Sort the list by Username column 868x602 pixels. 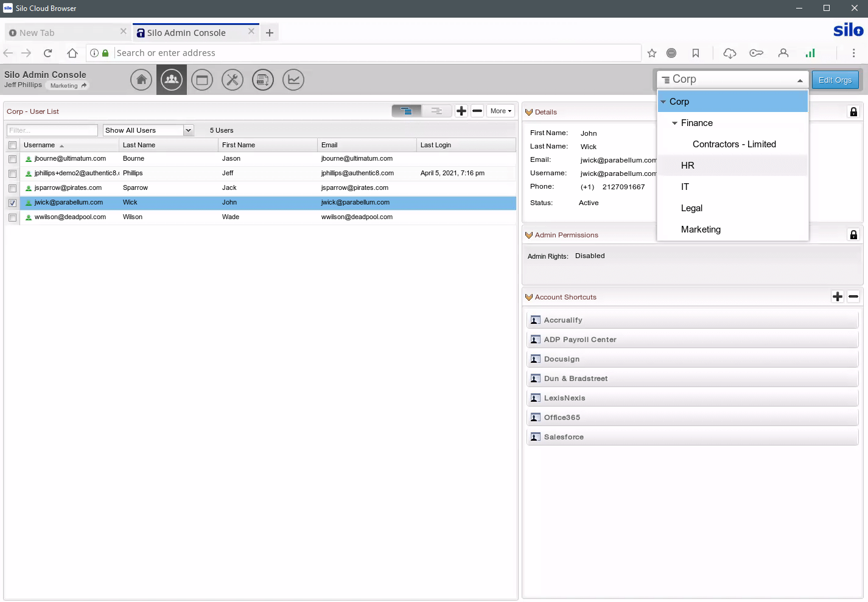point(69,145)
